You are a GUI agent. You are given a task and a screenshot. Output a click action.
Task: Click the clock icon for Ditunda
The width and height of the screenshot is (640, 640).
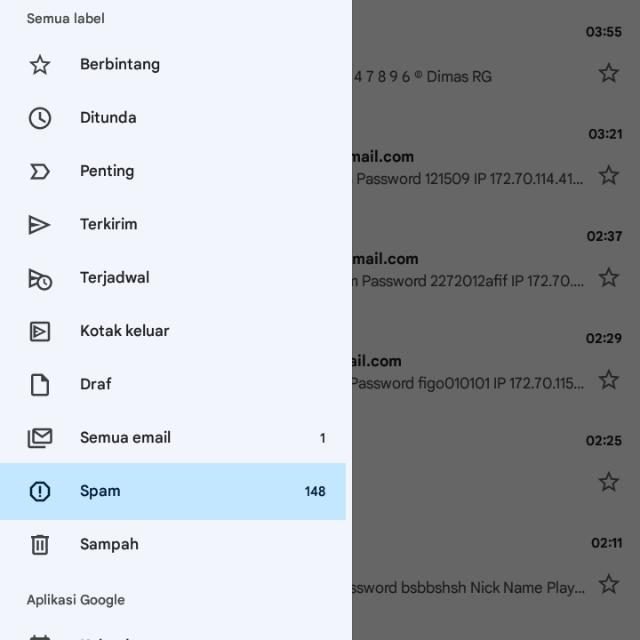click(x=39, y=118)
